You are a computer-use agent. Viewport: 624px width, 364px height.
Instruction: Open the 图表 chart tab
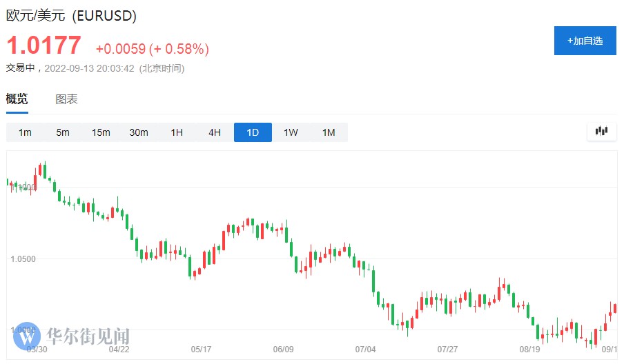[x=67, y=99]
